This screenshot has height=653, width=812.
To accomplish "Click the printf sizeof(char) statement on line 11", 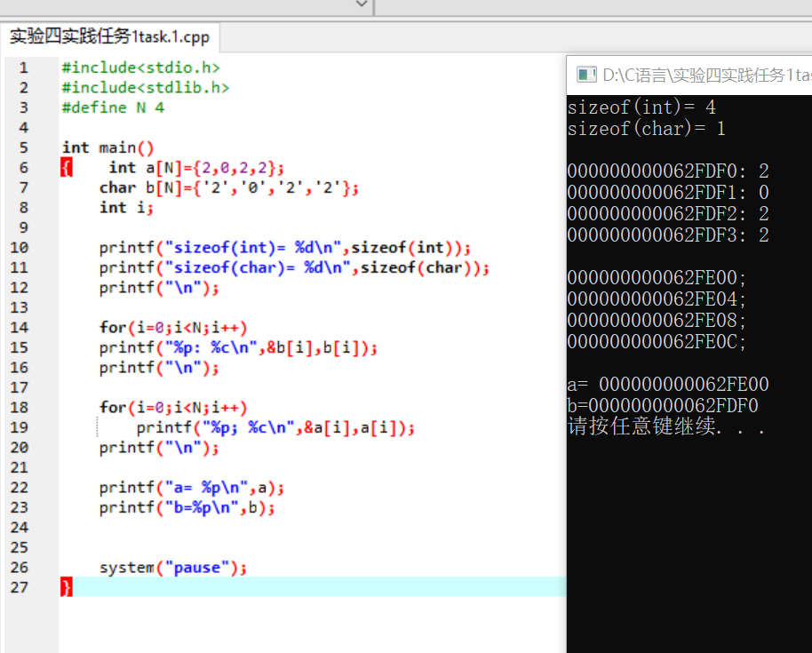I will pyautogui.click(x=294, y=267).
